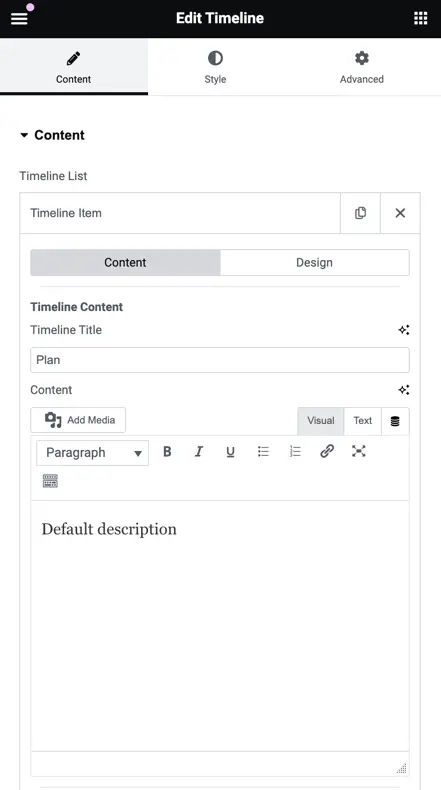Image resolution: width=441 pixels, height=790 pixels.
Task: Open the hamburger menu
Action: [19, 19]
